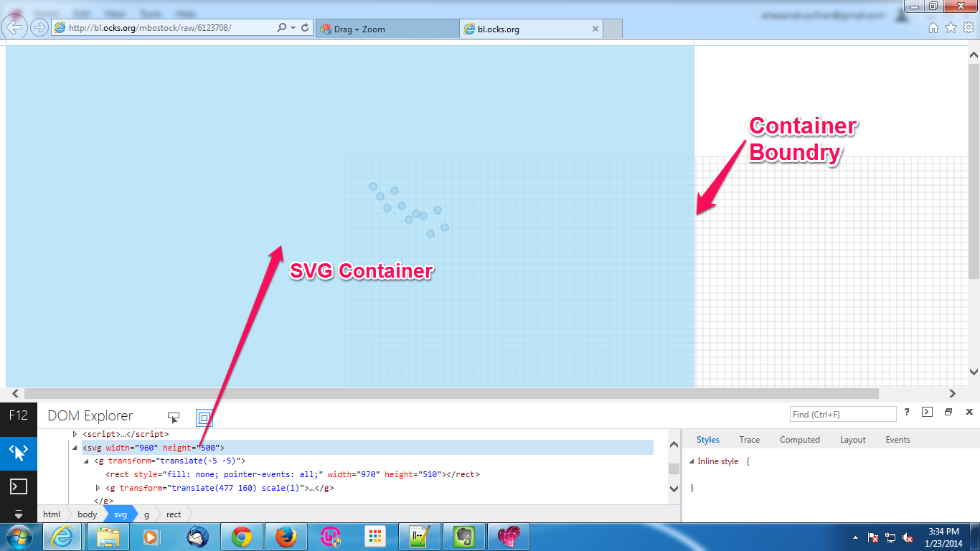Open the Windows Start menu
This screenshot has width=980, height=551.
click(x=19, y=537)
